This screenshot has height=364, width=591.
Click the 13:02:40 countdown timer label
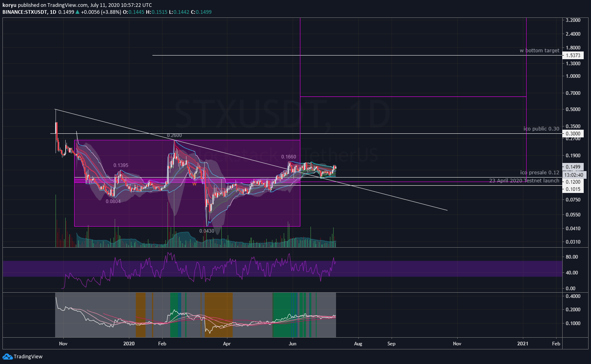(574, 175)
